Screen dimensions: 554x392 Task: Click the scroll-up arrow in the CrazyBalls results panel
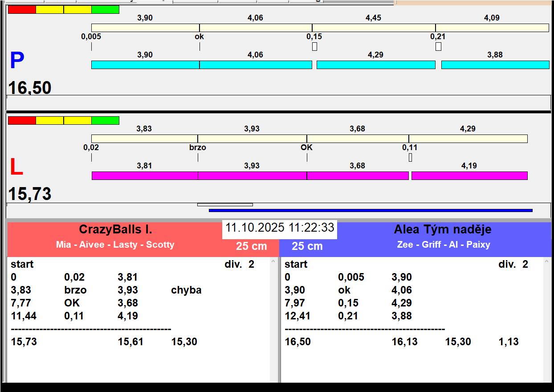(x=273, y=262)
